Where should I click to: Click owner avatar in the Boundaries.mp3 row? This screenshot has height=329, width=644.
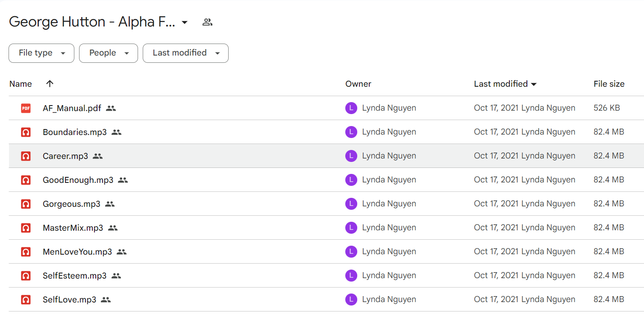tap(351, 132)
